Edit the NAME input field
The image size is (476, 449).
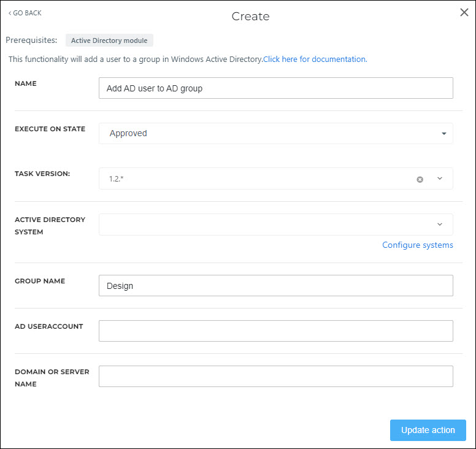coord(275,88)
